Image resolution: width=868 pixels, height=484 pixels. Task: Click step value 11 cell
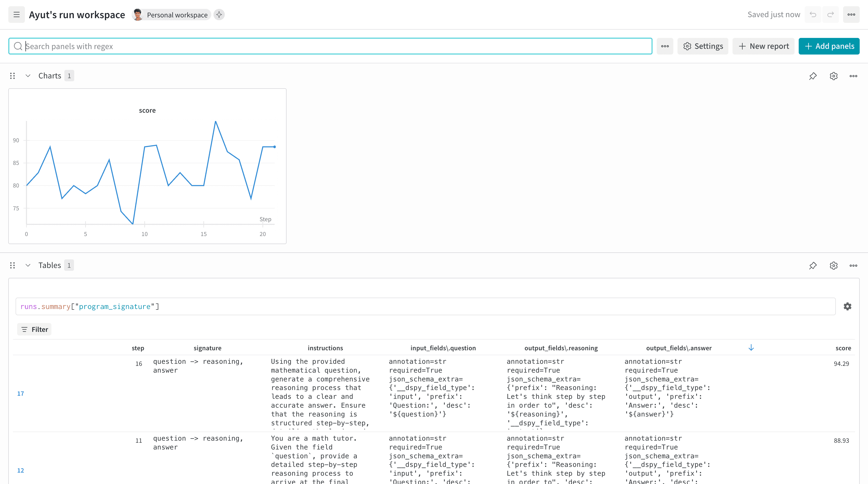click(x=139, y=441)
